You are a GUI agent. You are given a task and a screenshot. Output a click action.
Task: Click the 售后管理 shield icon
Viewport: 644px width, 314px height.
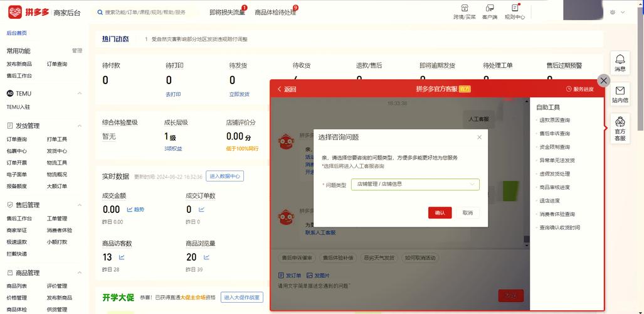[10, 205]
